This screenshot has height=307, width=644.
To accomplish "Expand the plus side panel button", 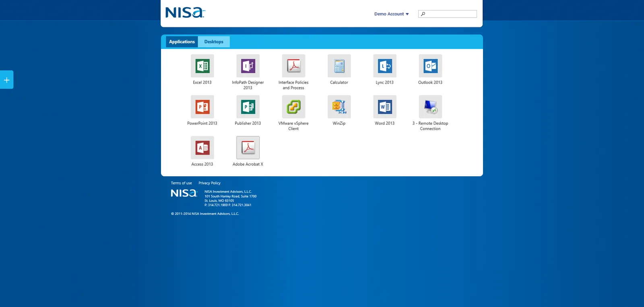I will (6, 80).
